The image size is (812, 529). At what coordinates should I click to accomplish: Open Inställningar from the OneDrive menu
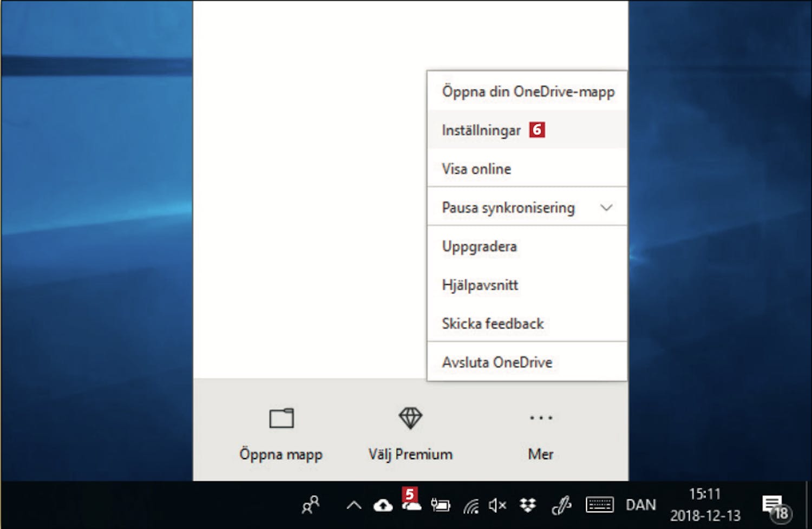[527, 130]
